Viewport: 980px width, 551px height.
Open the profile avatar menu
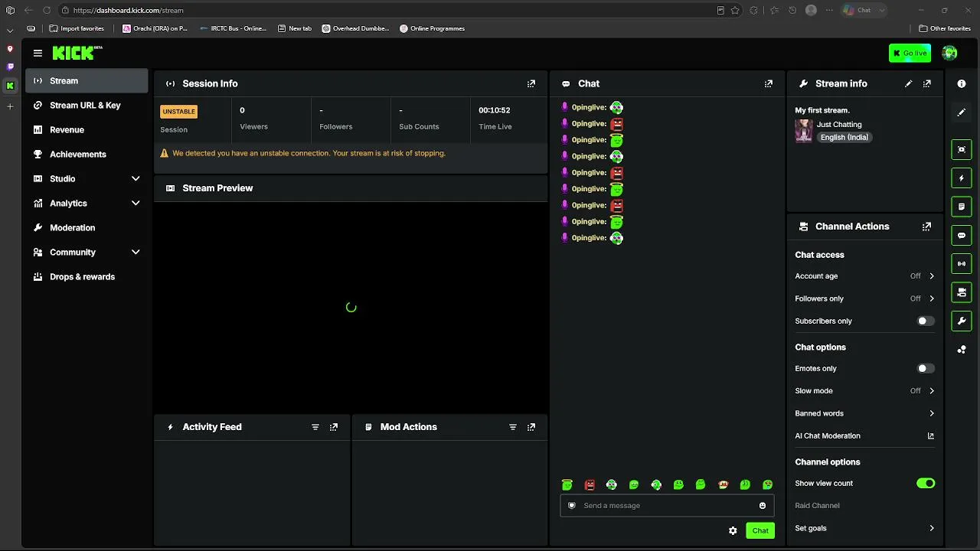pos(949,53)
